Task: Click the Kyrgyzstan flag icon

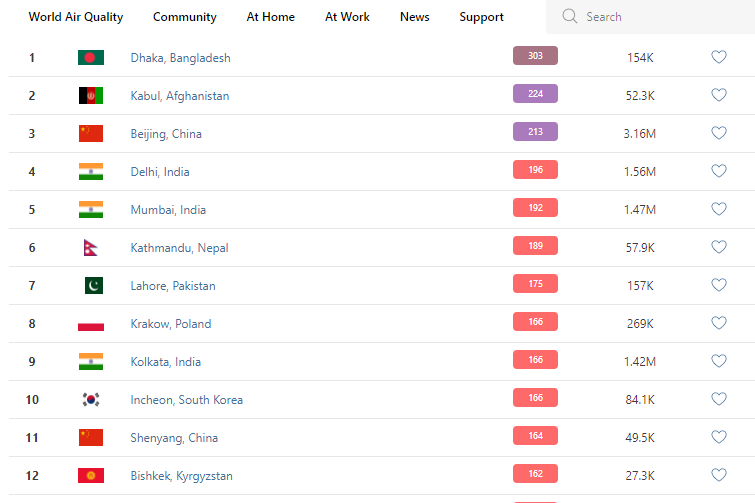Action: point(91,475)
